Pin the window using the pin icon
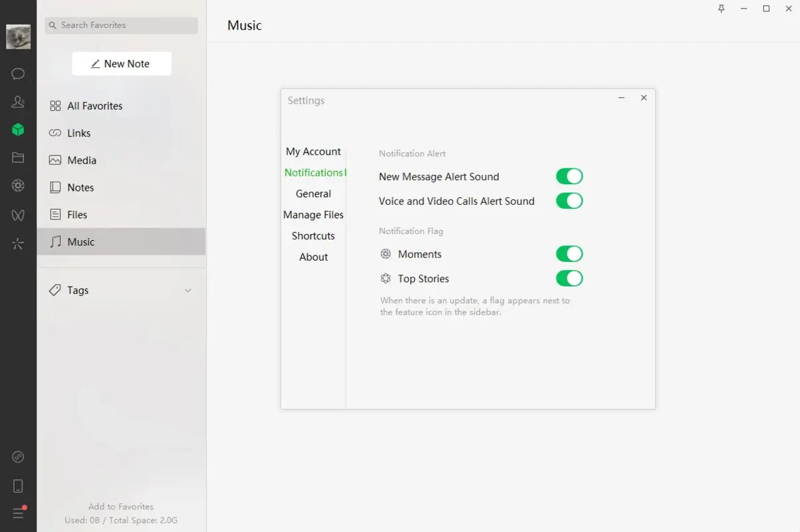The width and height of the screenshot is (800, 532). click(x=721, y=9)
